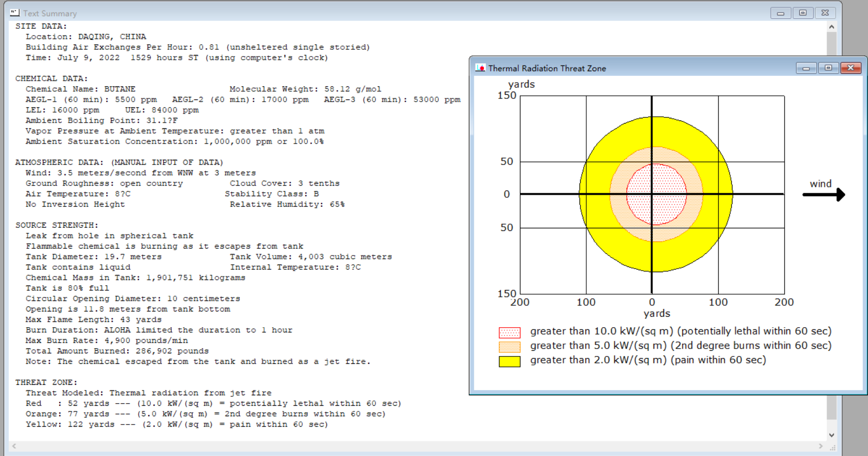Image resolution: width=868 pixels, height=456 pixels.
Task: Click the Text Summary scroll down arrow
Action: click(831, 435)
